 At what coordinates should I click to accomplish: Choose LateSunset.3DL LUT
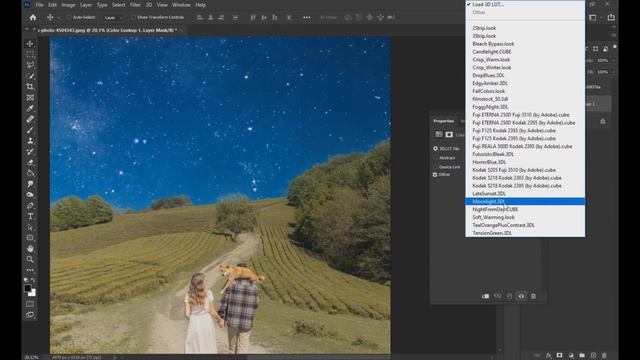coord(525,193)
